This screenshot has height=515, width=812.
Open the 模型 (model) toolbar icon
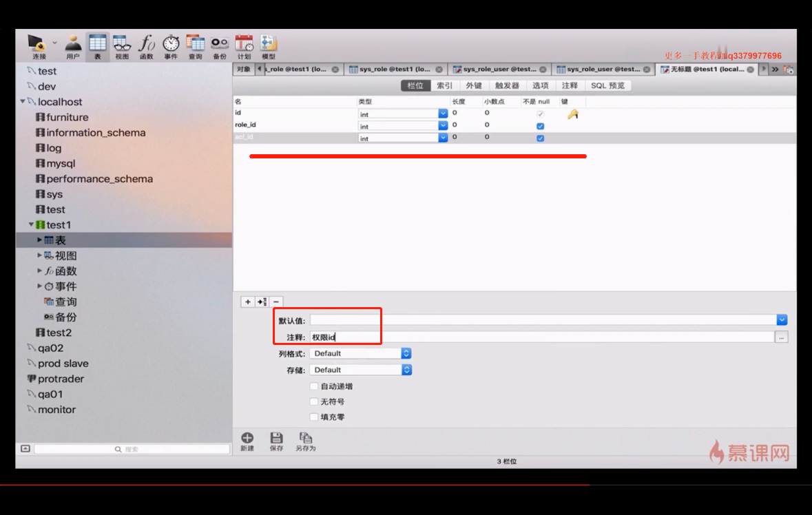tap(268, 47)
